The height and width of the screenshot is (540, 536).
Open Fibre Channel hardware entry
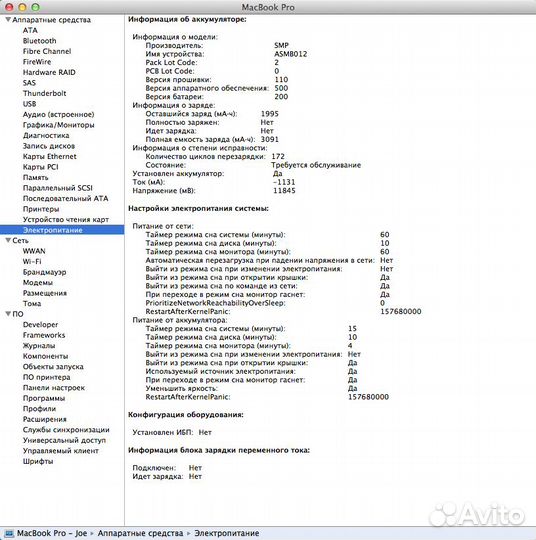point(47,51)
